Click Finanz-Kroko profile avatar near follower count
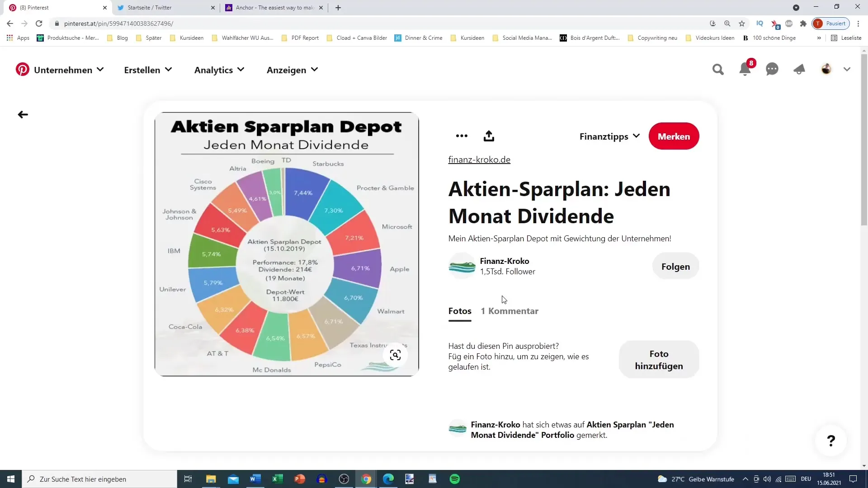The height and width of the screenshot is (488, 868). (x=462, y=266)
